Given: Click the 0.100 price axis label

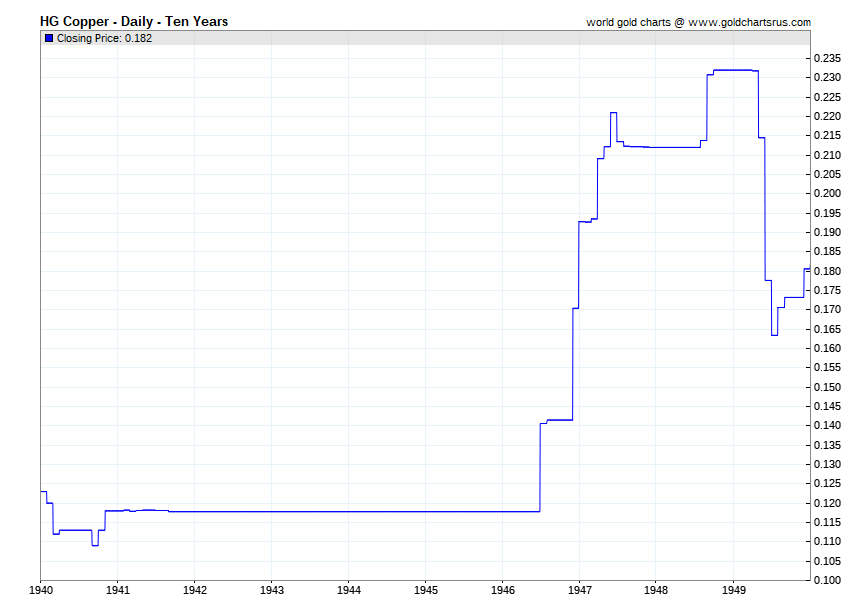Looking at the screenshot, I should 827,580.
